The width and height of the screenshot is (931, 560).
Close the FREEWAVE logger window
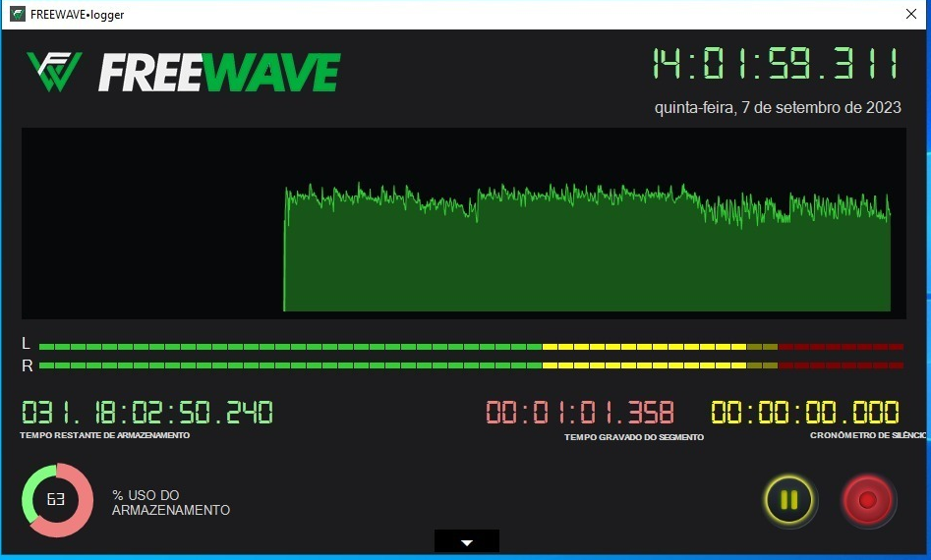pyautogui.click(x=910, y=14)
